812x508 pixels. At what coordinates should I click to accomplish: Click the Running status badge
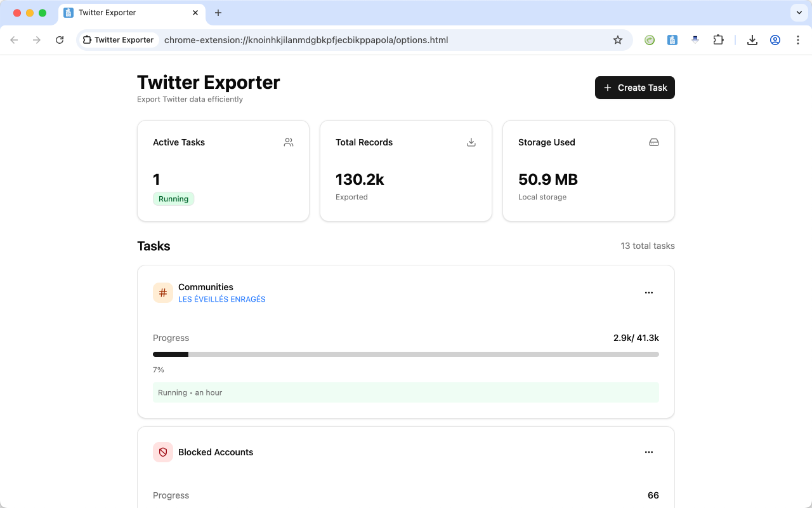(x=173, y=199)
